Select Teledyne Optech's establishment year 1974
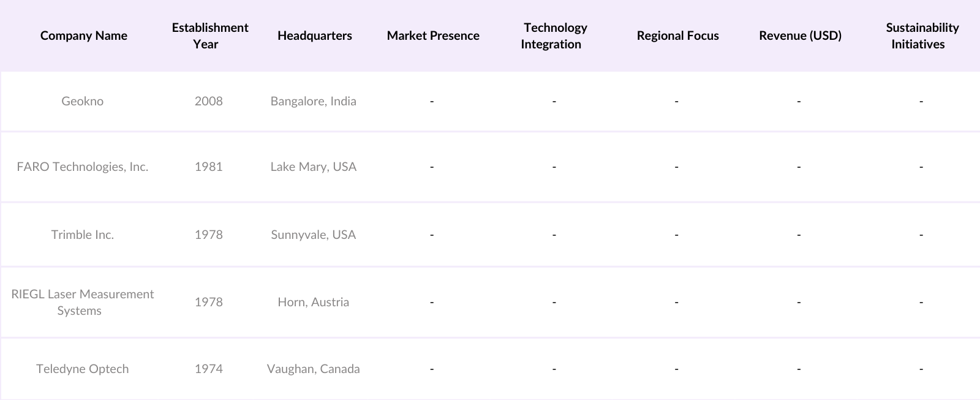 pos(209,369)
